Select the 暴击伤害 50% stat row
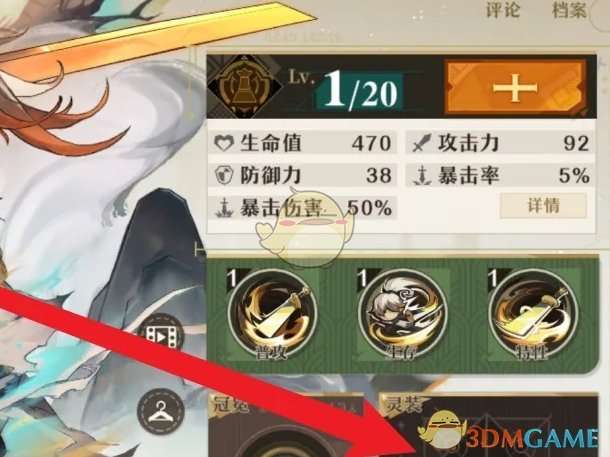This screenshot has width=610, height=457. (x=303, y=207)
